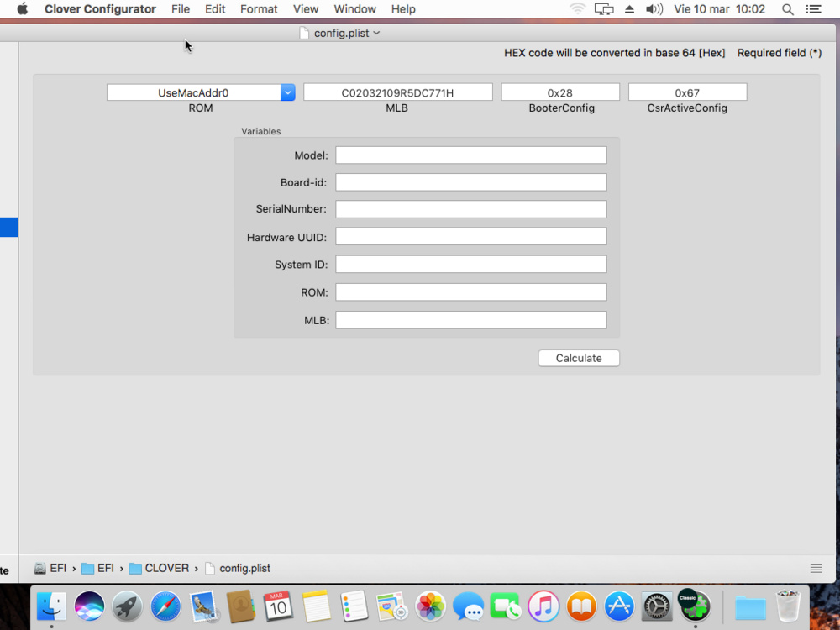Open Launchpad rocket icon

point(127,606)
